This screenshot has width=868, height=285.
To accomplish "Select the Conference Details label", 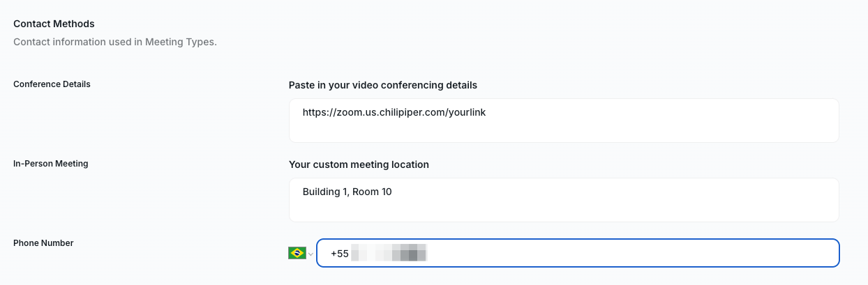I will tap(52, 84).
